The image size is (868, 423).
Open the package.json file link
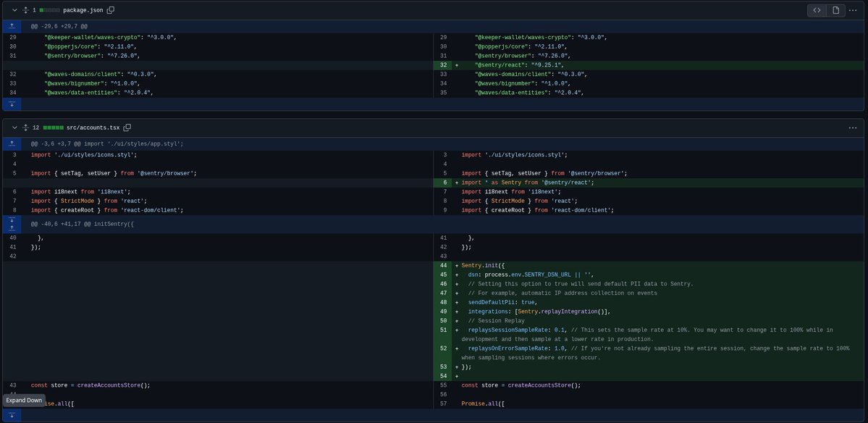coord(83,10)
